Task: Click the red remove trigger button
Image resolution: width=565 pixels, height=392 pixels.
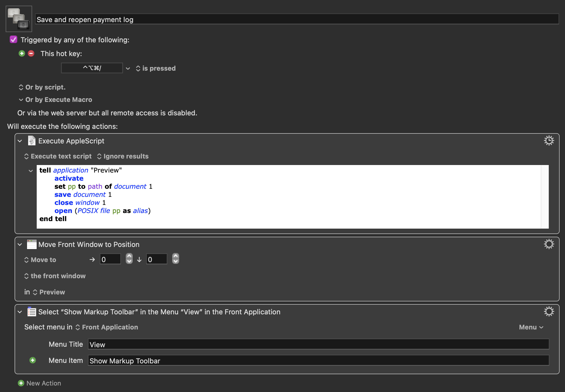Action: pos(31,53)
